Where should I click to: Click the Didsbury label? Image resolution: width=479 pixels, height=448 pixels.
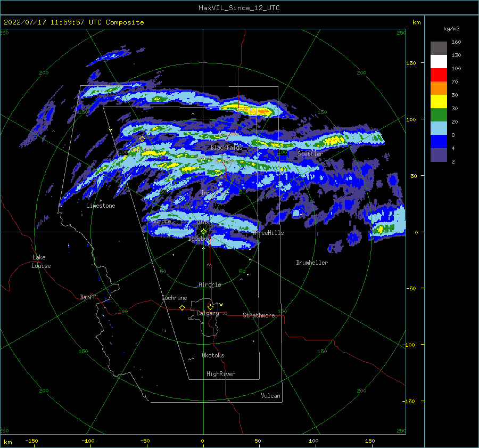click(201, 239)
